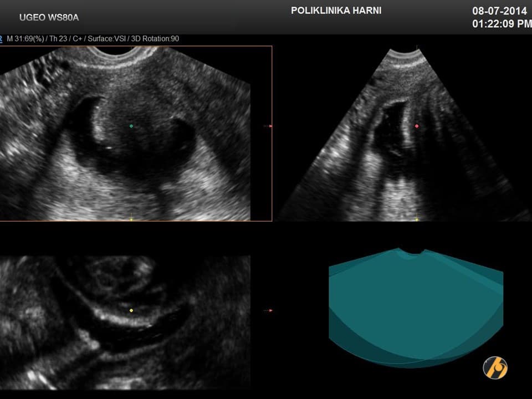Click the red arrow beside the bottom-left scan

click(x=268, y=310)
